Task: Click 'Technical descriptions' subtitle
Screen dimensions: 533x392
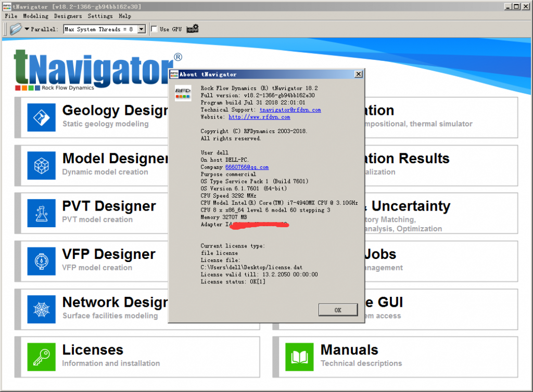Action: coord(361,363)
